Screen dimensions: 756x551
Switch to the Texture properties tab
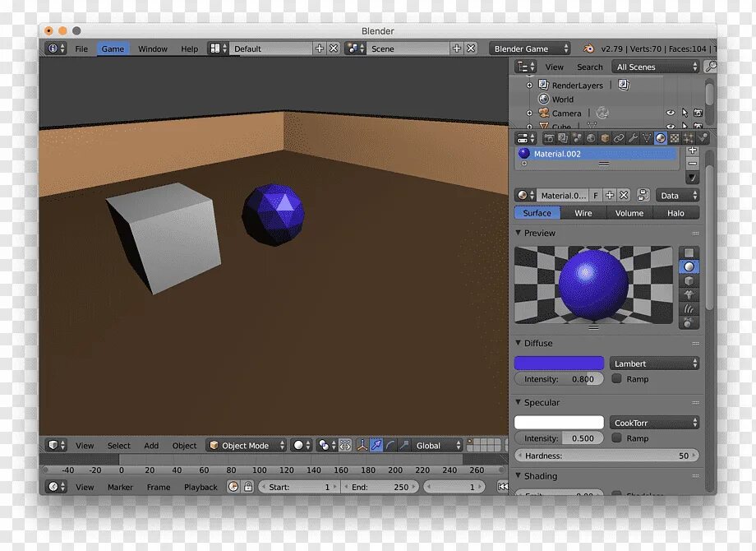675,138
